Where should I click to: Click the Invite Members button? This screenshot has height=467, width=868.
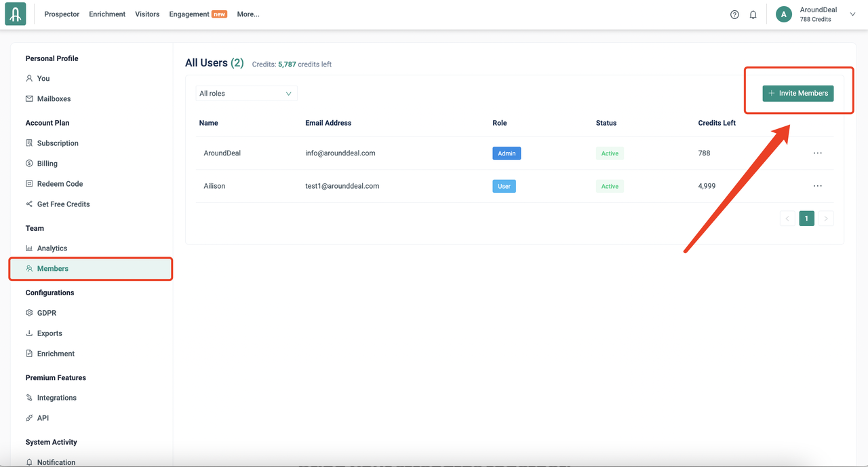tap(797, 94)
